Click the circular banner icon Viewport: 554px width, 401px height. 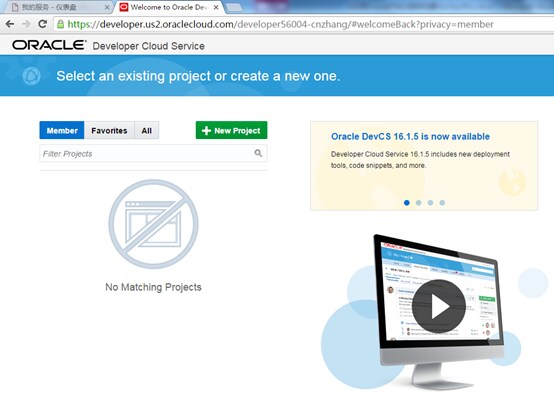(31, 76)
